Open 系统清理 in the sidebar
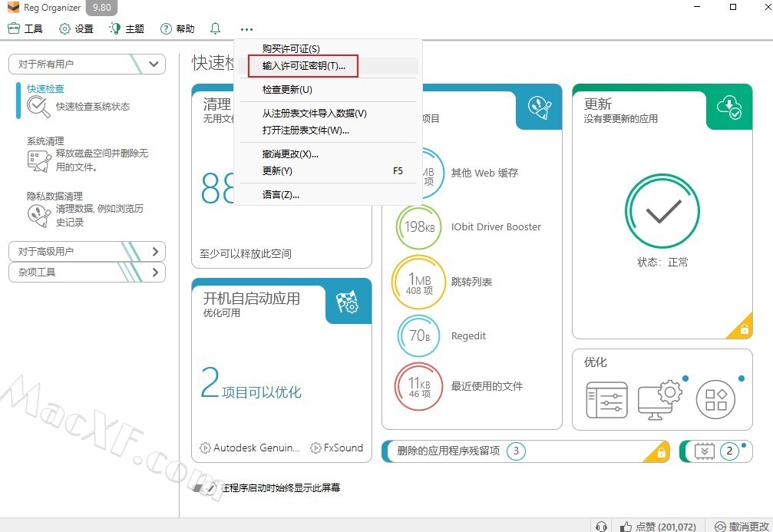Screen dimensions: 773x532 [x=45, y=141]
